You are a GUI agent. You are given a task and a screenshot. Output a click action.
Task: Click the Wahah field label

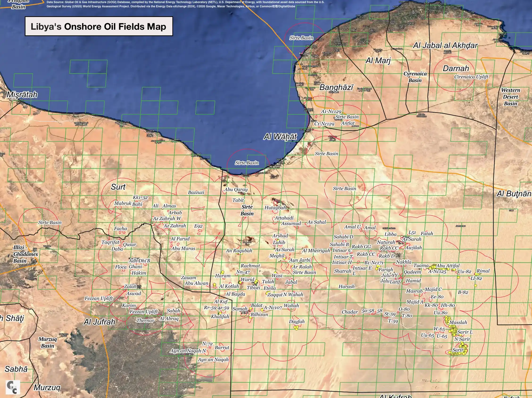click(291, 305)
